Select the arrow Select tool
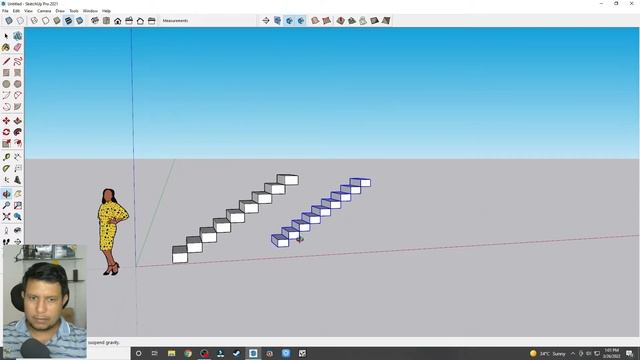 click(6, 36)
